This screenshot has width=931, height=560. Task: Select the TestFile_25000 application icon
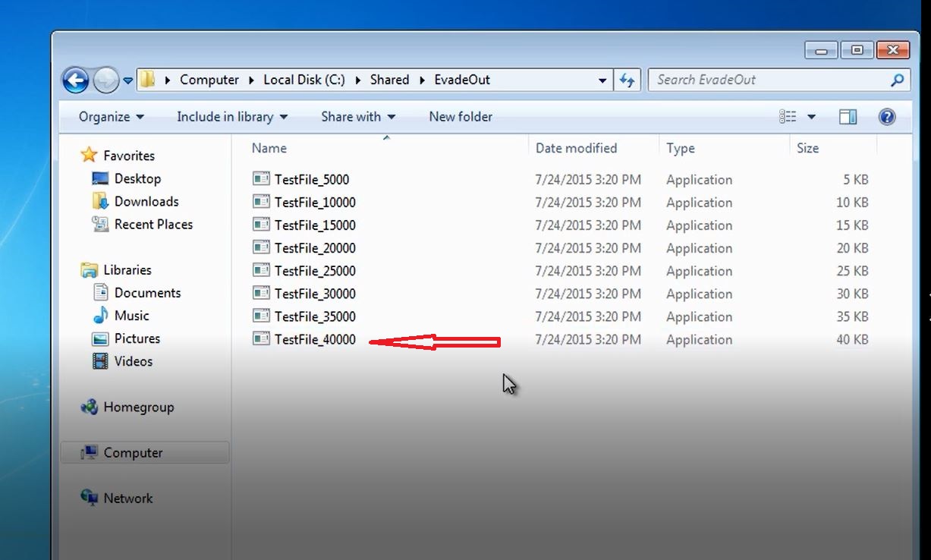click(261, 271)
